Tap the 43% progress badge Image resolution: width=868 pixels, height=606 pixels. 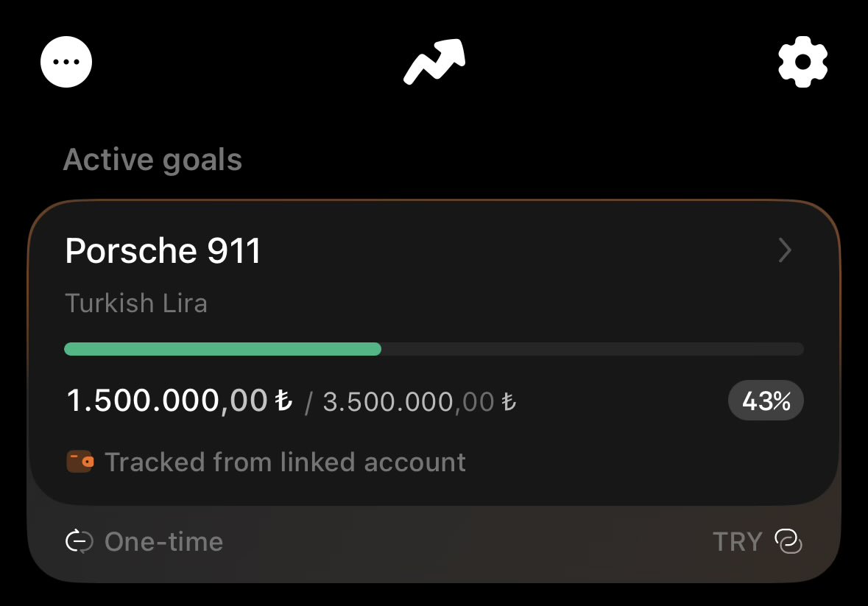766,400
